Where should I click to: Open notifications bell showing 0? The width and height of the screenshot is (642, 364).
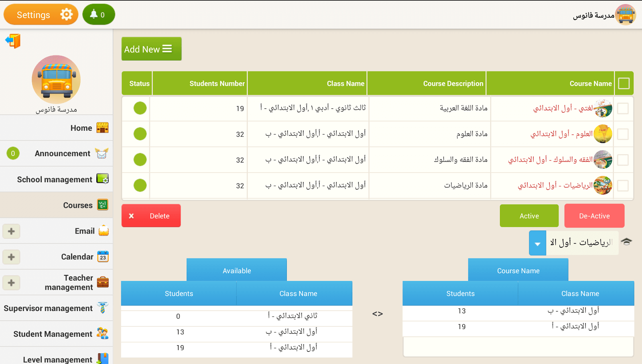tap(98, 15)
